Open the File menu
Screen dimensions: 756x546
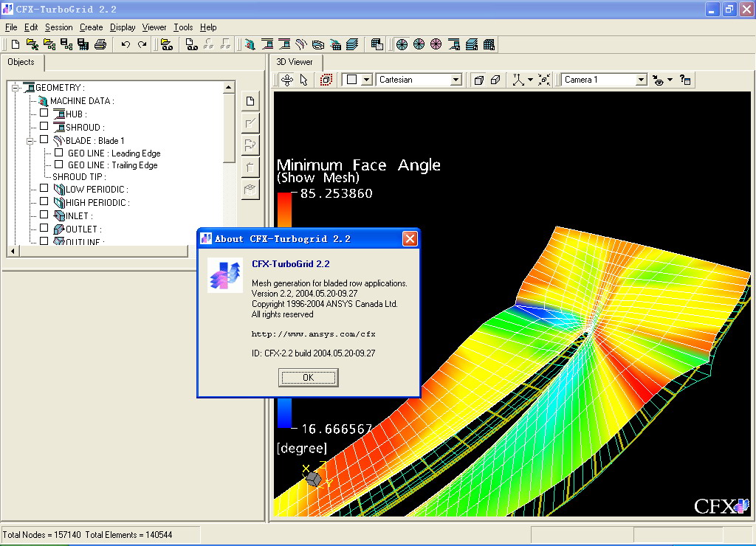[11, 27]
